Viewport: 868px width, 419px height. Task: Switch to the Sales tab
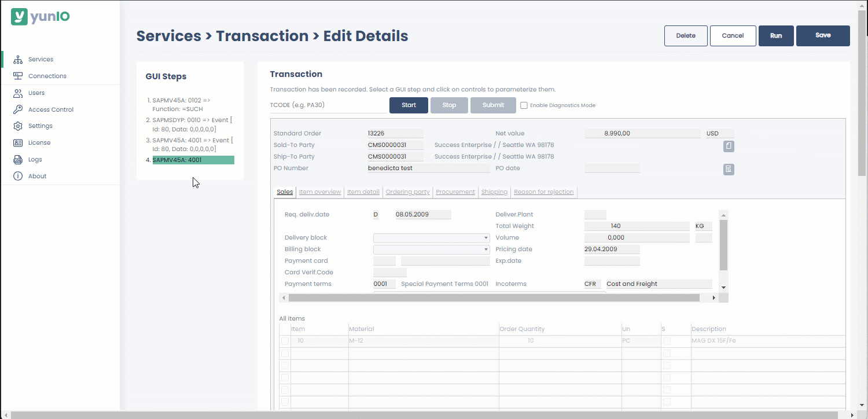pos(285,192)
